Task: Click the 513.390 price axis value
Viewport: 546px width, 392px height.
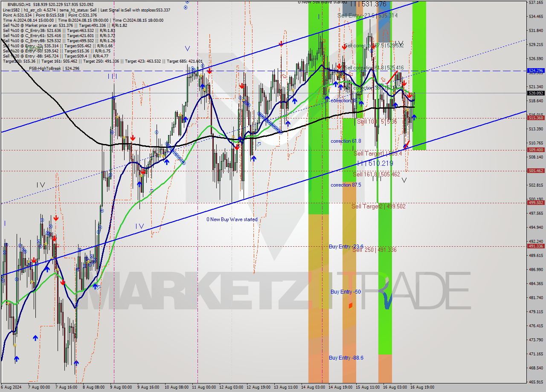Action: point(536,129)
